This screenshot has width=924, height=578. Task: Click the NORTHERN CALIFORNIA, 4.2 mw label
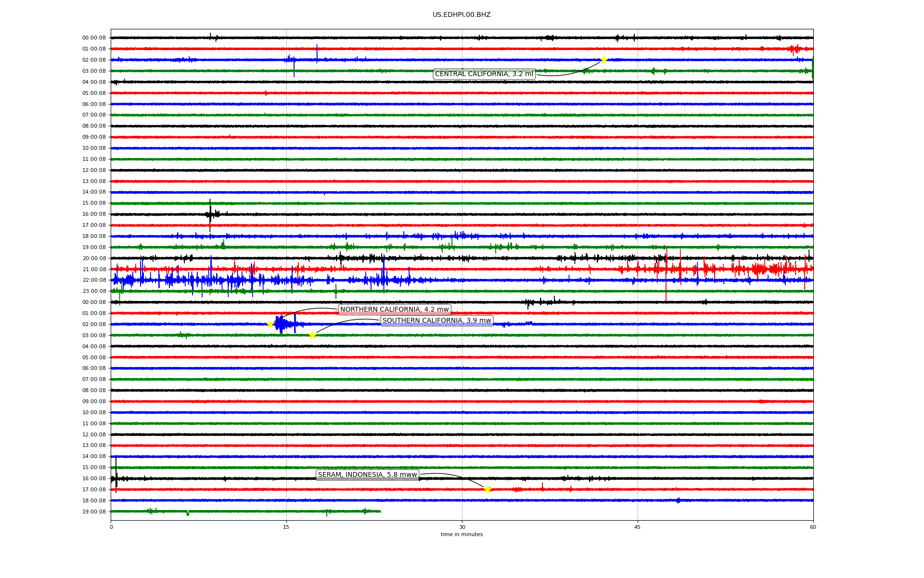pyautogui.click(x=394, y=309)
